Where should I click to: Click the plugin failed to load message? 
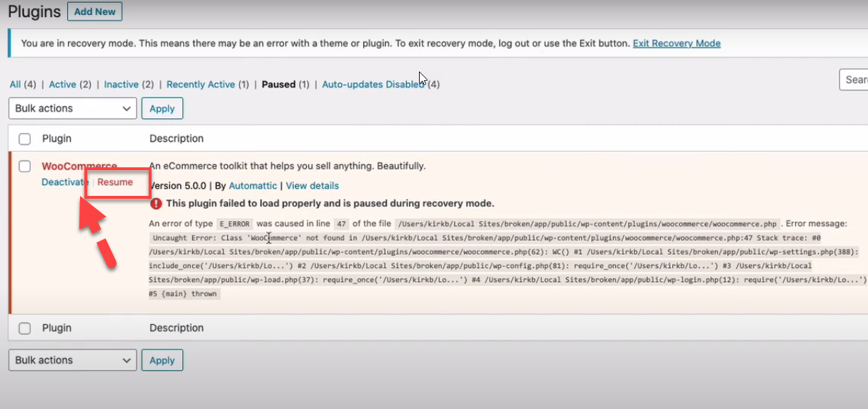tap(330, 203)
